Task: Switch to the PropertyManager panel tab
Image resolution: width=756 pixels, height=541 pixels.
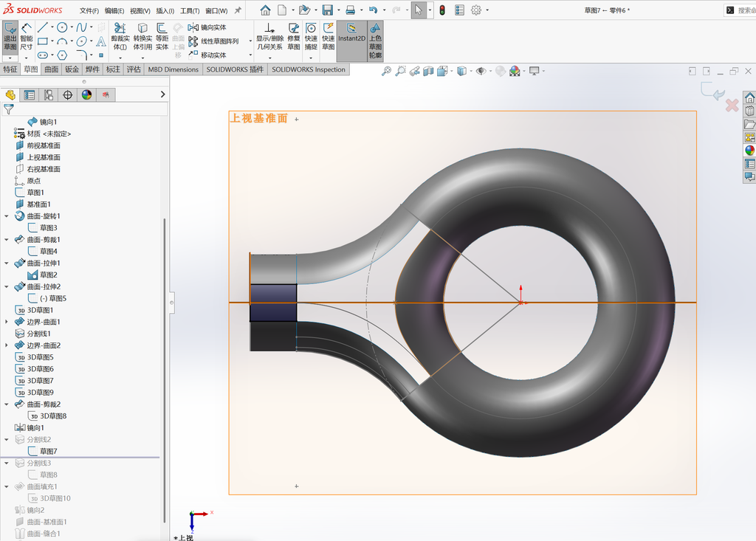Action: tap(30, 95)
